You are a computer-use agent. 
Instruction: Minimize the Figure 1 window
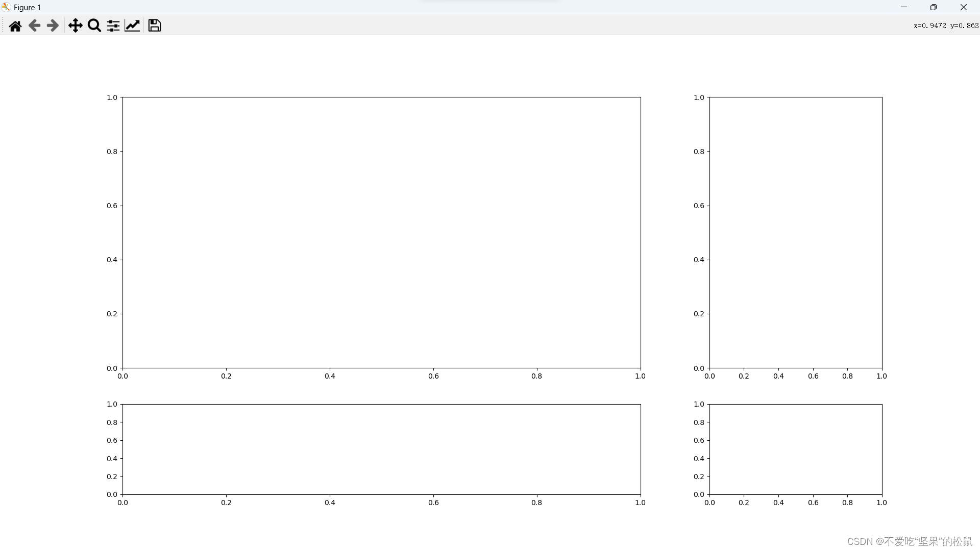tap(904, 7)
